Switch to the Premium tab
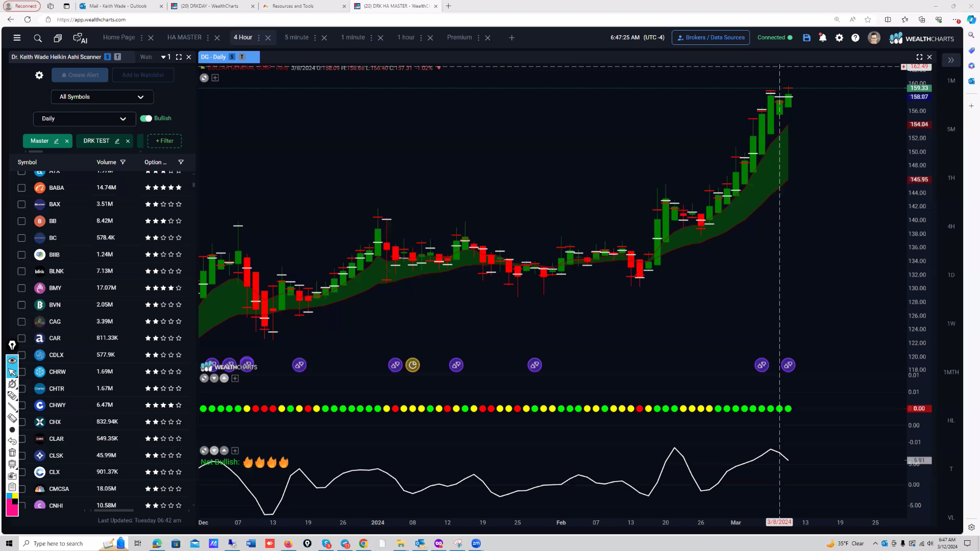This screenshot has width=980, height=551. (459, 37)
